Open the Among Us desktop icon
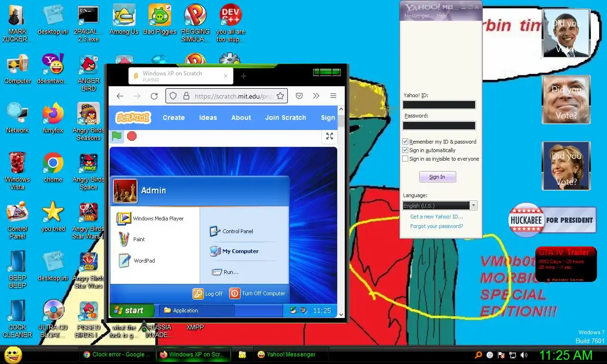This screenshot has width=607, height=364. coord(124,19)
